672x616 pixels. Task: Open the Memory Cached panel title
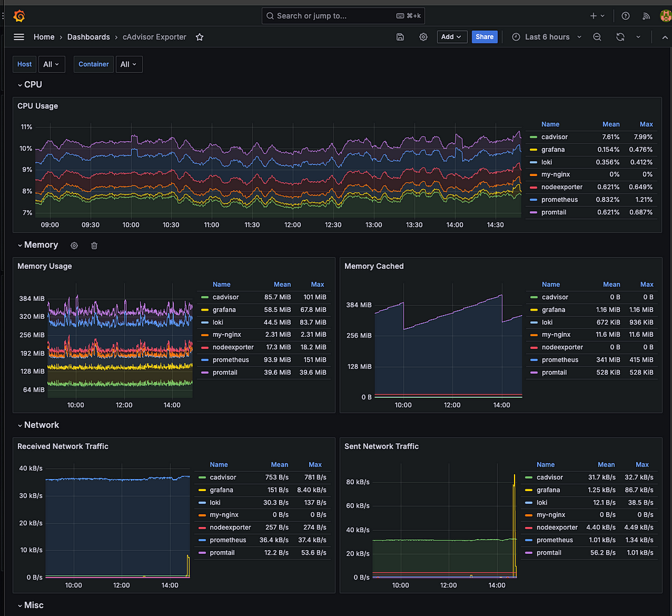pyautogui.click(x=374, y=266)
